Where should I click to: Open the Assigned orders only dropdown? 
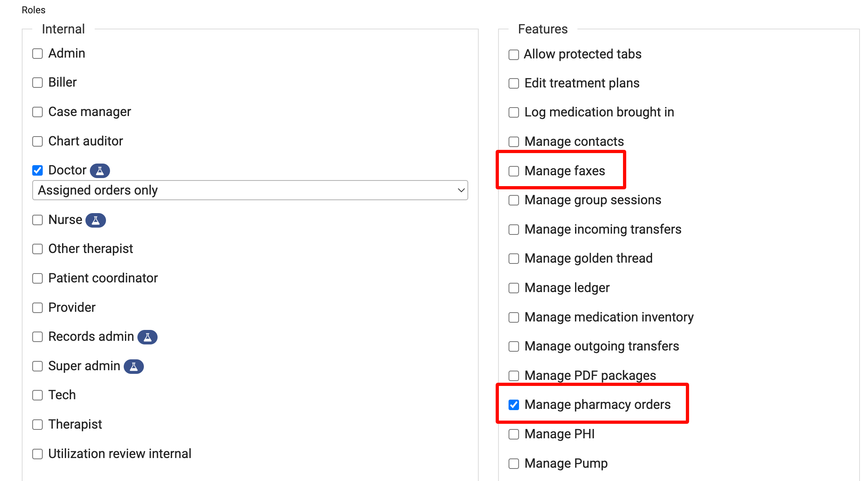click(x=250, y=190)
